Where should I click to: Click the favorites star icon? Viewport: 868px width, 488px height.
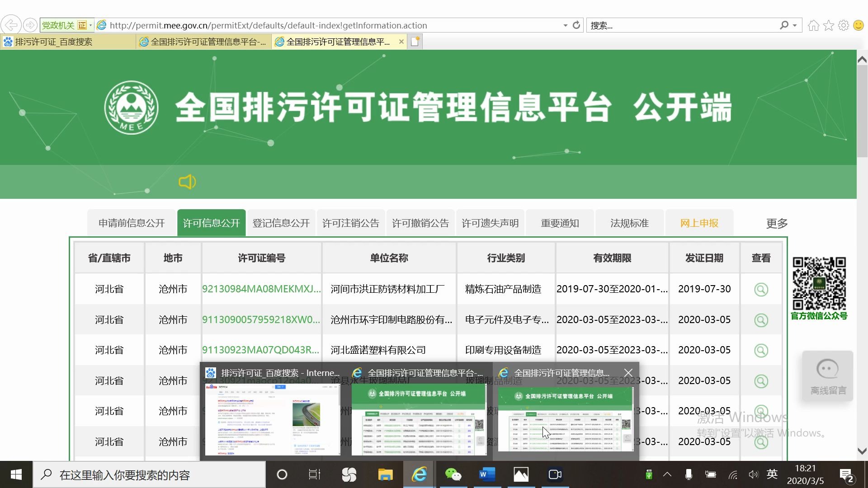pyautogui.click(x=828, y=25)
